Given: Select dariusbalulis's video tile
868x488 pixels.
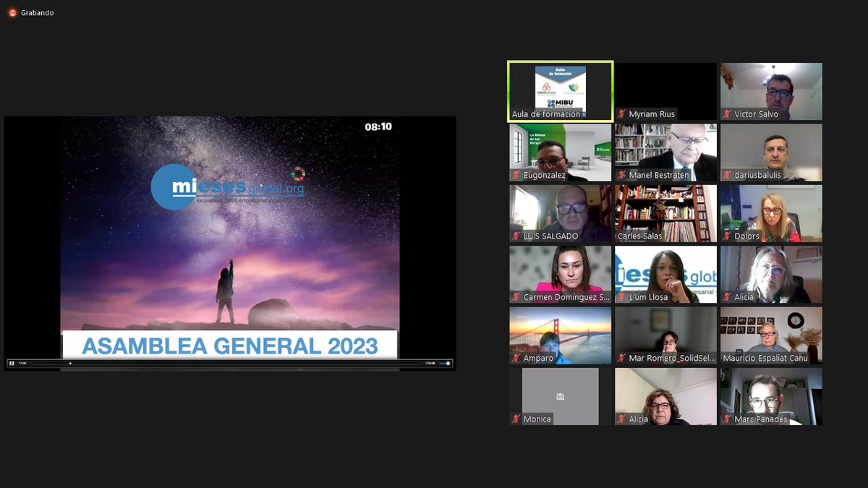Looking at the screenshot, I should 771,152.
